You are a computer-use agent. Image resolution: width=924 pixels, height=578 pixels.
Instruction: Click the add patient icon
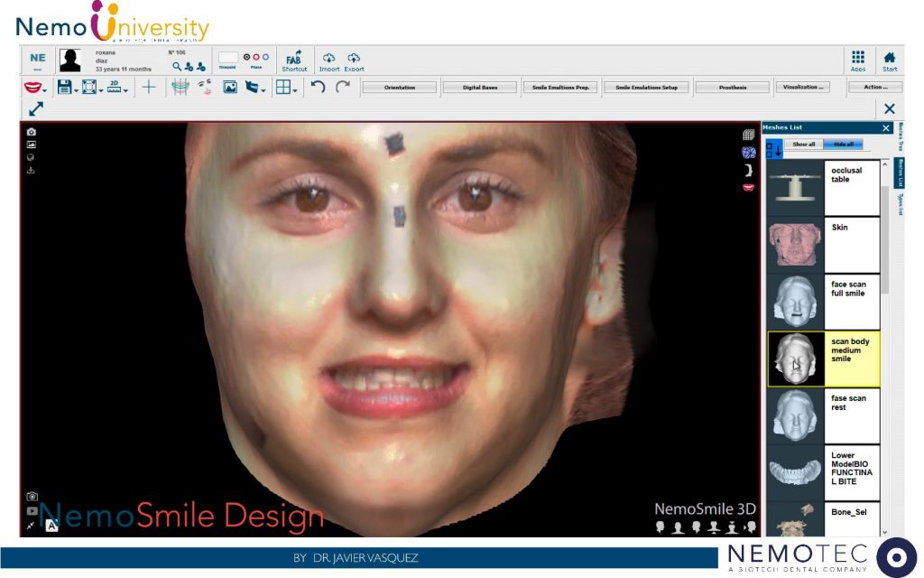coord(189,67)
